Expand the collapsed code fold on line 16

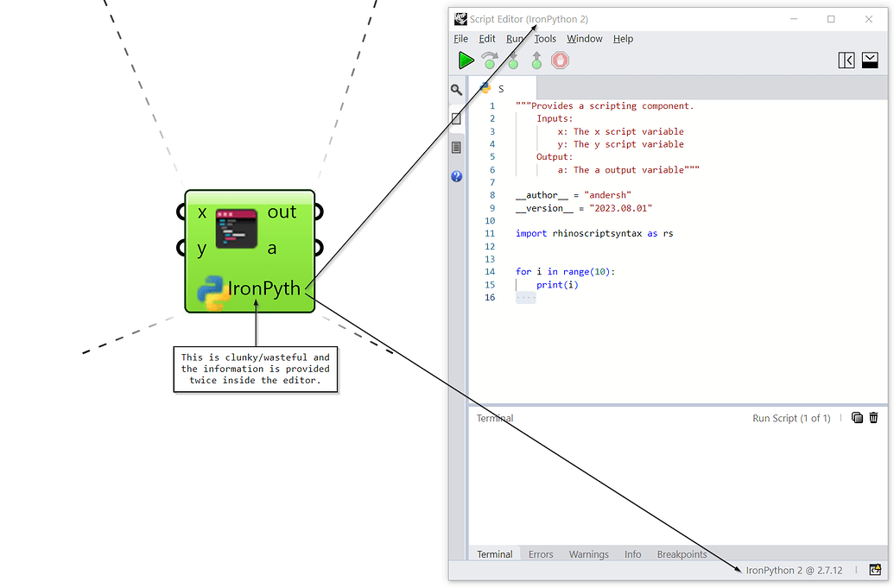[525, 297]
